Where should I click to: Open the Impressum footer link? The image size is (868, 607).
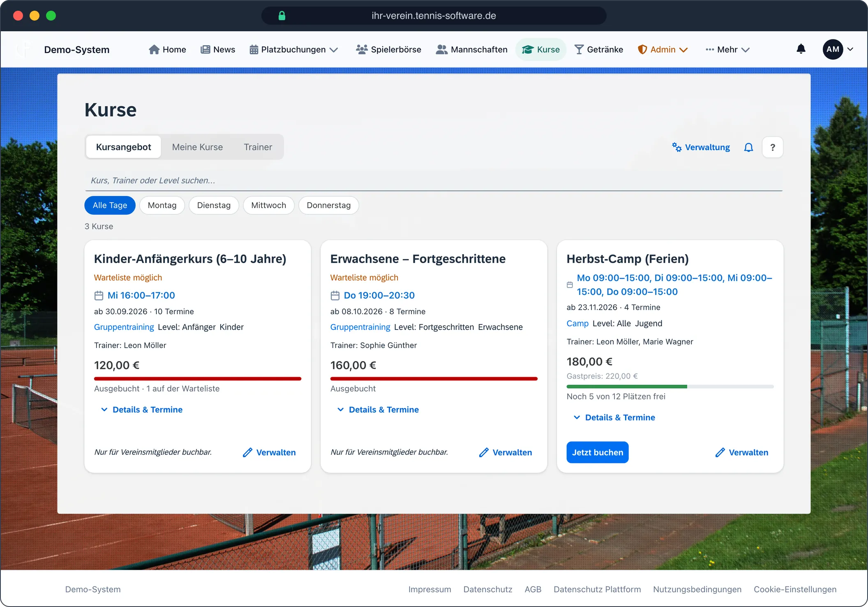pyautogui.click(x=429, y=589)
